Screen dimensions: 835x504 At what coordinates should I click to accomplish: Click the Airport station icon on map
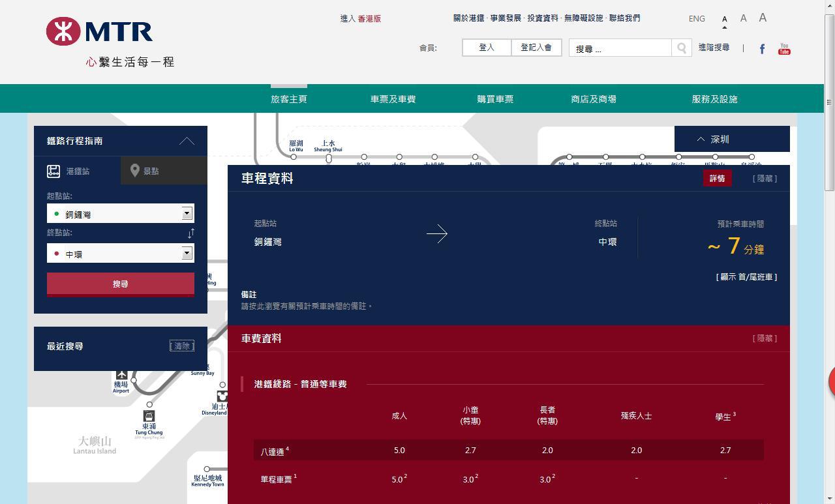121,374
